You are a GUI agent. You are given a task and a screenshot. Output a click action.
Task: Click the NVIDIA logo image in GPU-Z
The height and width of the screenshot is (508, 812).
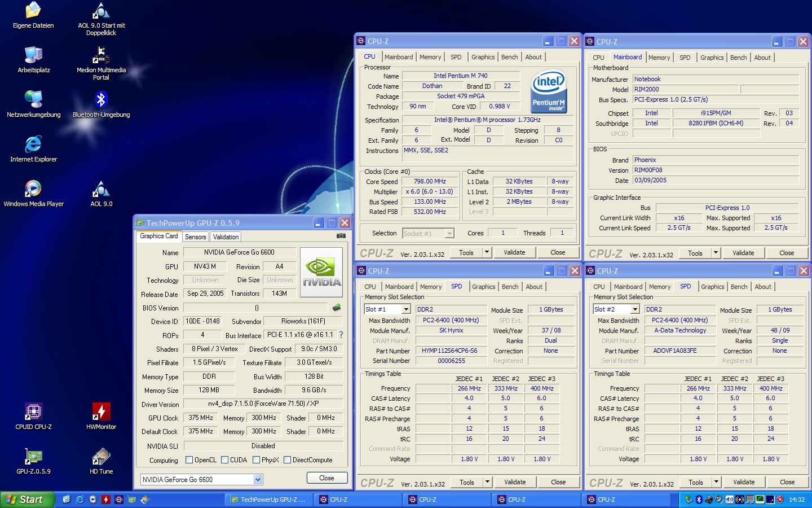tap(321, 272)
